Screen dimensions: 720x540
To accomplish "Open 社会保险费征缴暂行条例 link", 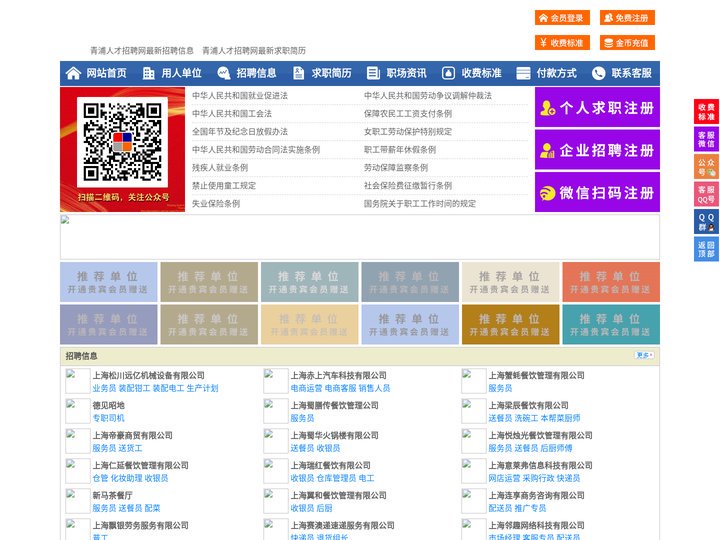I will [x=408, y=186].
